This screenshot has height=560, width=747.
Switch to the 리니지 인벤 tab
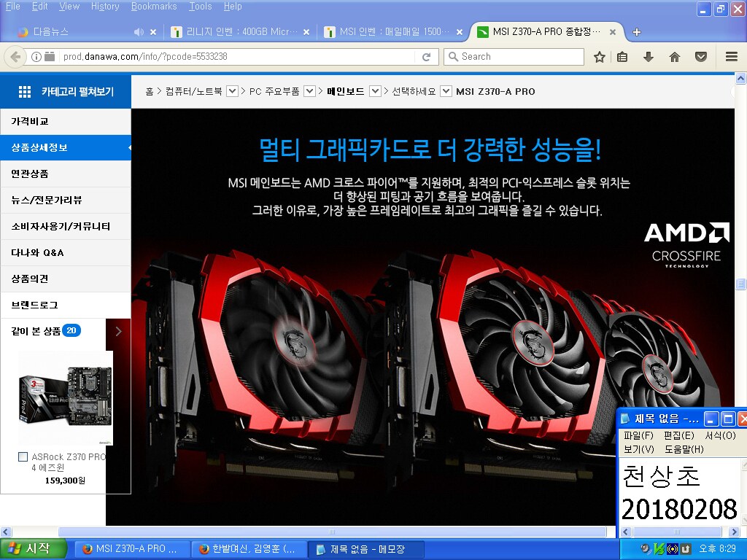tap(239, 32)
